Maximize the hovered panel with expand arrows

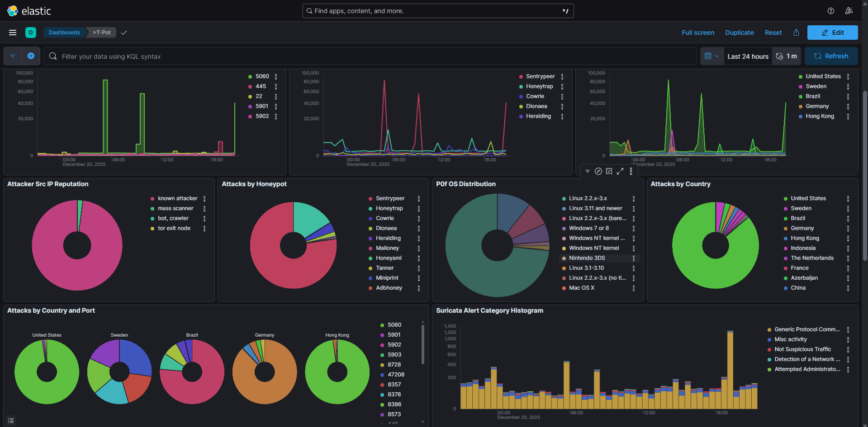(x=620, y=171)
